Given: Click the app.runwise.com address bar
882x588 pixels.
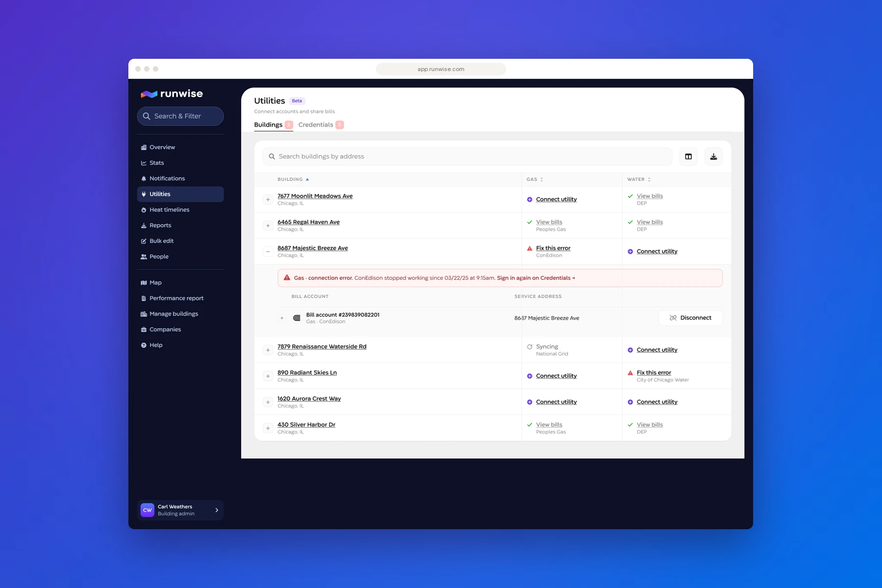Looking at the screenshot, I should 441,69.
